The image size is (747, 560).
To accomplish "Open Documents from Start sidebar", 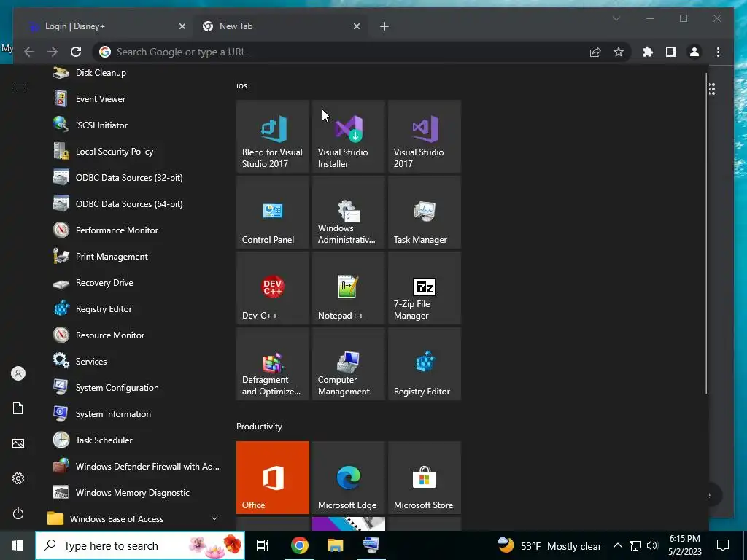I will (18, 408).
